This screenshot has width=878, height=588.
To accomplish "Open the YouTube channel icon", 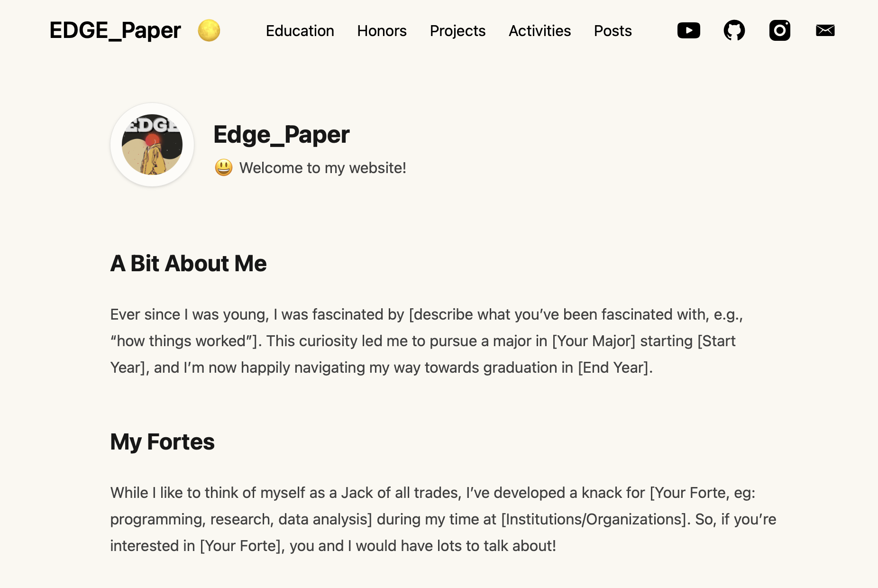I will (688, 30).
